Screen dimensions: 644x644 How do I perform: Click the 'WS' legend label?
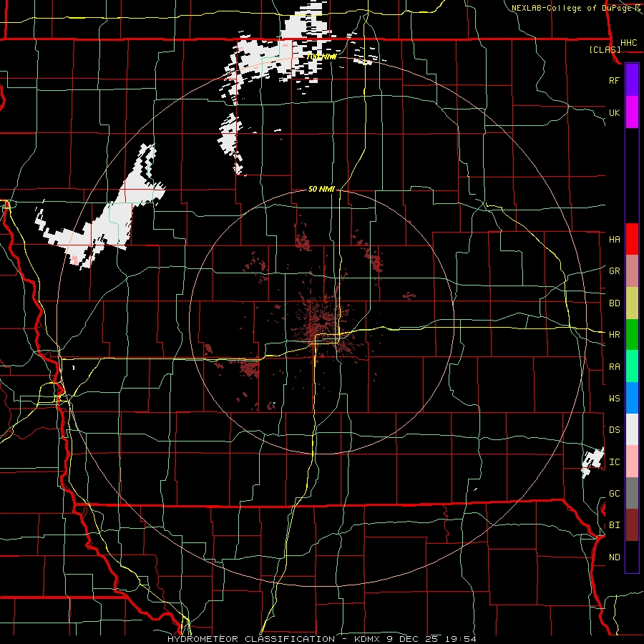tap(615, 399)
